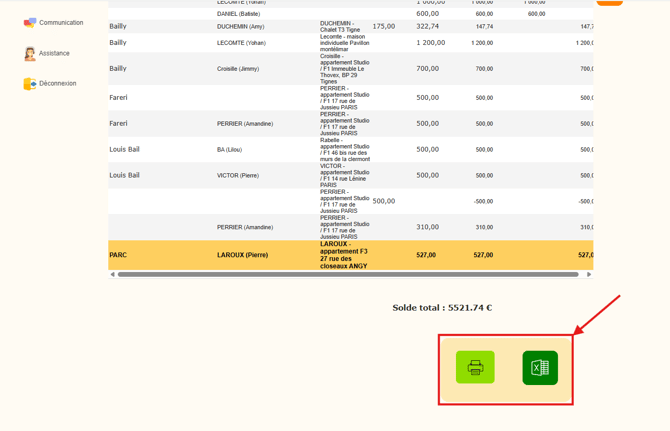The height and width of the screenshot is (431, 670).
Task: Click Lecomte maison individuelle property cell
Action: tap(344, 43)
